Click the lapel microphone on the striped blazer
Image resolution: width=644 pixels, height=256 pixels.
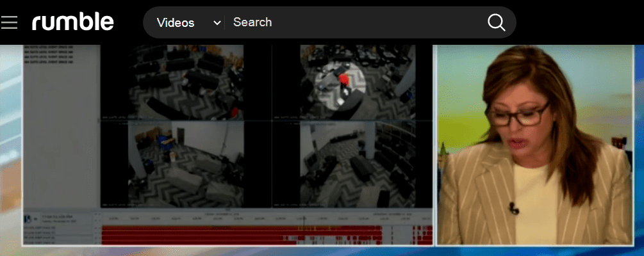[x=513, y=207]
